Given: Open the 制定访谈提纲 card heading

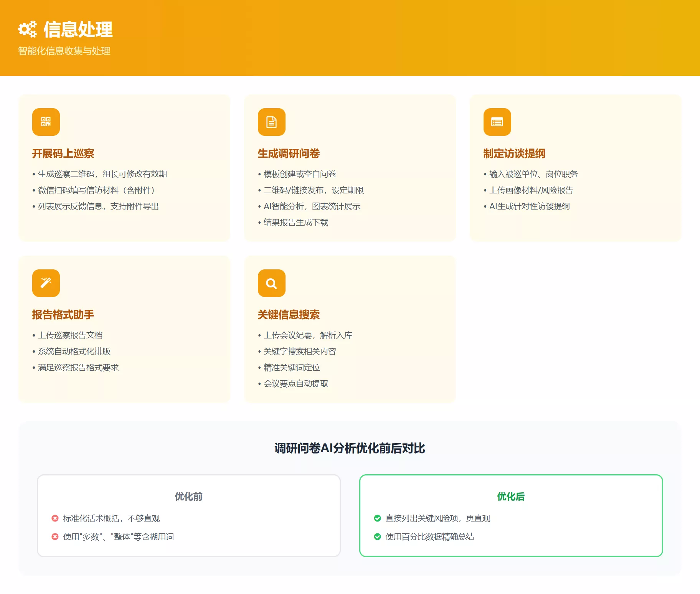Looking at the screenshot, I should [x=514, y=153].
